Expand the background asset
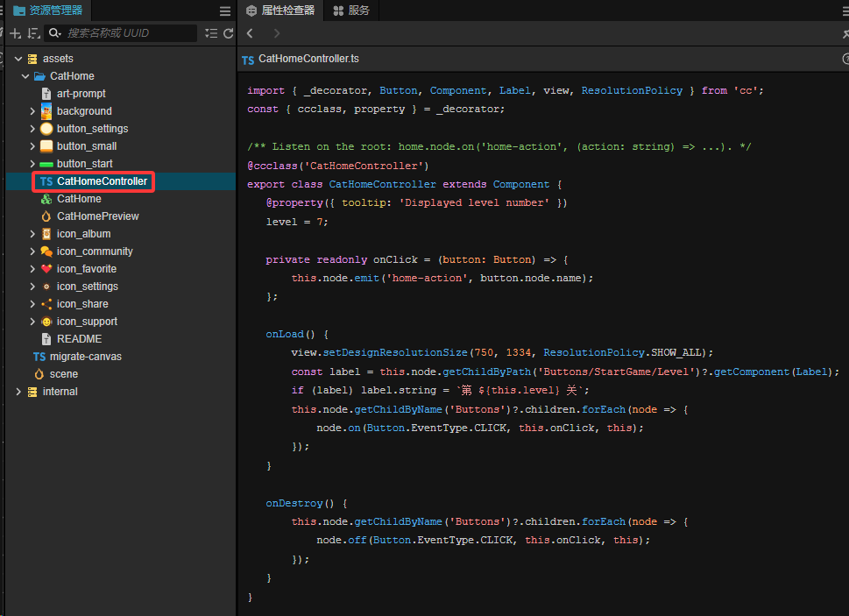Image resolution: width=849 pixels, height=616 pixels. point(32,111)
